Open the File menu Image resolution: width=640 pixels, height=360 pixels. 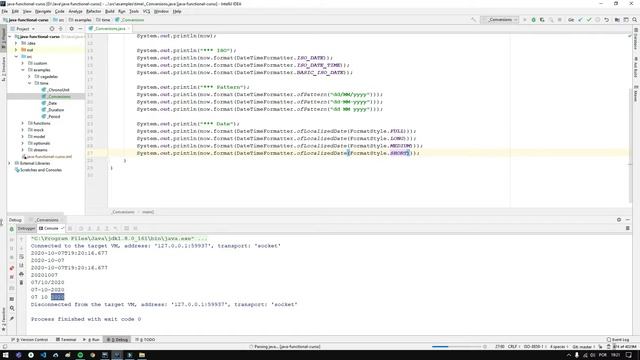coord(4,11)
